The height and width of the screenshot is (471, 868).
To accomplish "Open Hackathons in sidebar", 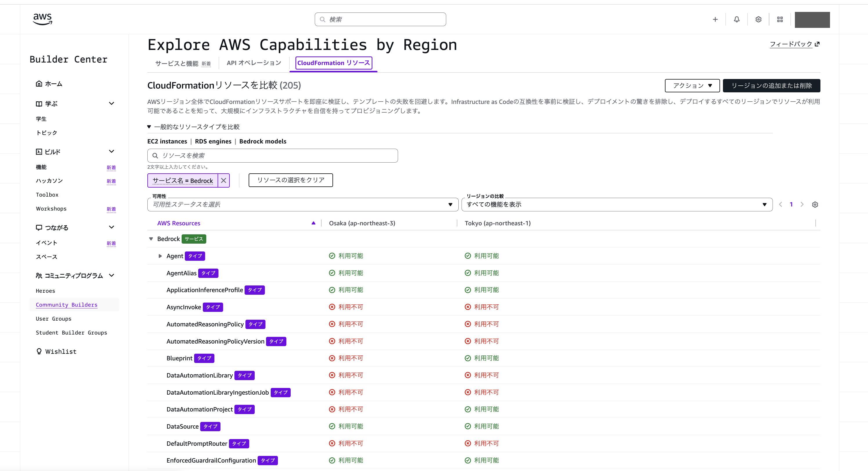I will coord(50,181).
